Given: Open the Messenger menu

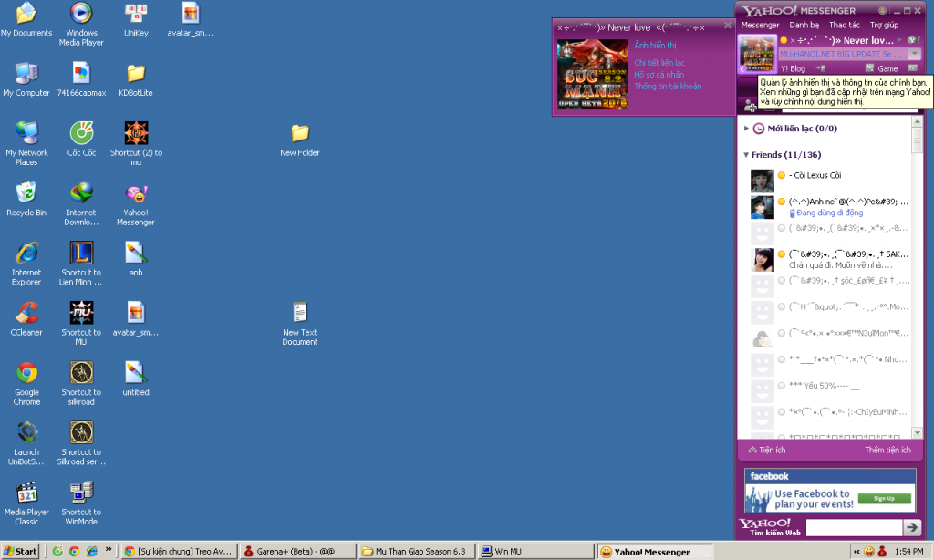Looking at the screenshot, I should tap(760, 25).
